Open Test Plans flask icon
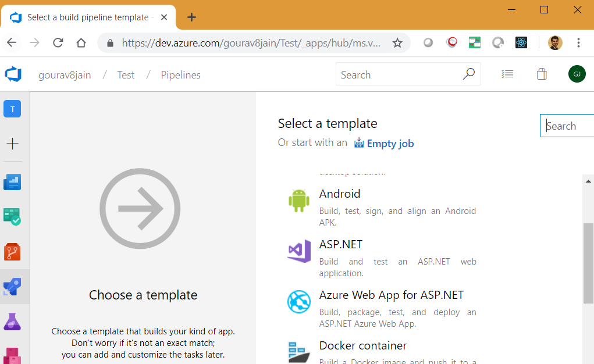 (12, 321)
